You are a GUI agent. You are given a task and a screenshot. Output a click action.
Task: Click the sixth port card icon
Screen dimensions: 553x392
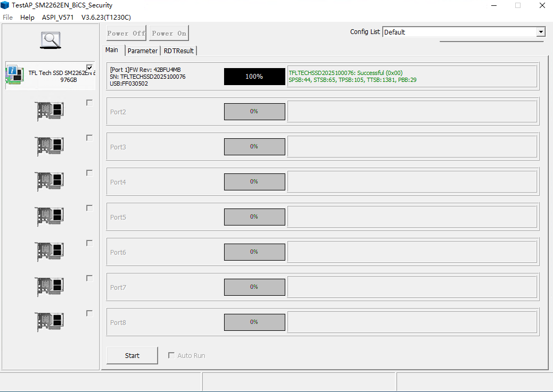pos(50,252)
